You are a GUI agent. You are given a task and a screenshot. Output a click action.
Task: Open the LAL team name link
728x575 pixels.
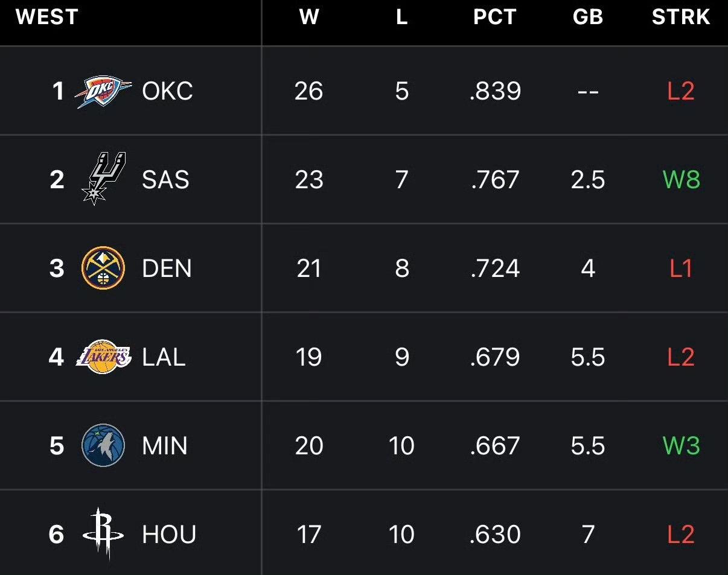(164, 357)
